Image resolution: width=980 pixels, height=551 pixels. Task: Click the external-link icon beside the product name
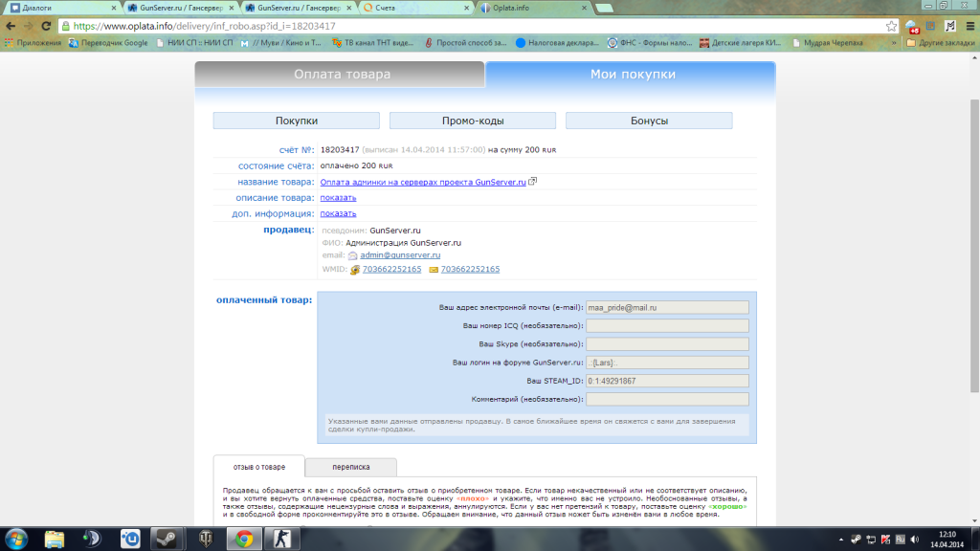(x=533, y=182)
